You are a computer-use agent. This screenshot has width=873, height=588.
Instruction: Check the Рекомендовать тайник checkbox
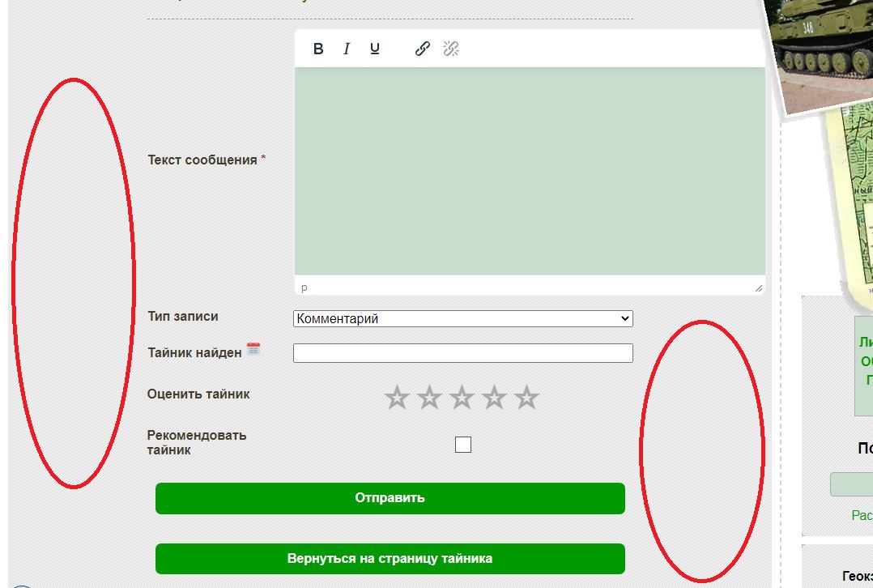click(x=463, y=445)
